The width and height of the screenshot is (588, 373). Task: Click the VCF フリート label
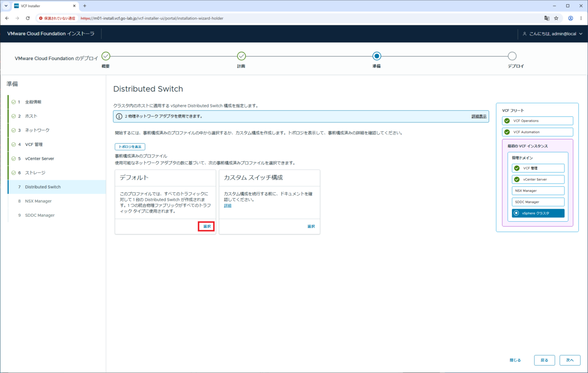tap(513, 111)
